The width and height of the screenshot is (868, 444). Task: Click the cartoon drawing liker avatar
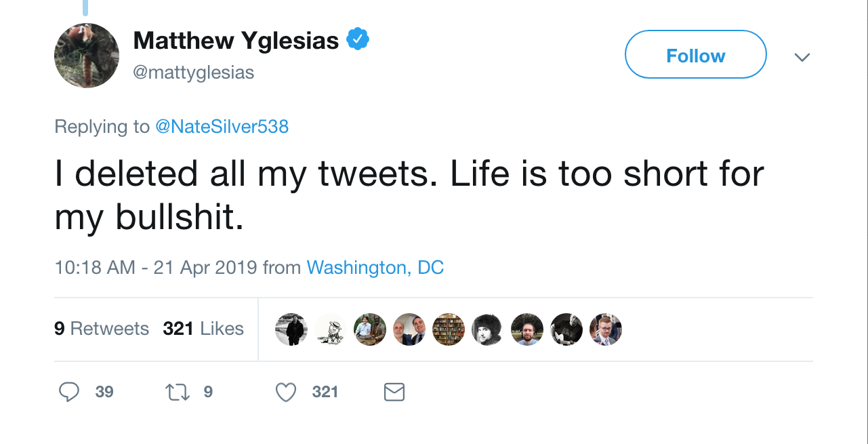tap(331, 329)
